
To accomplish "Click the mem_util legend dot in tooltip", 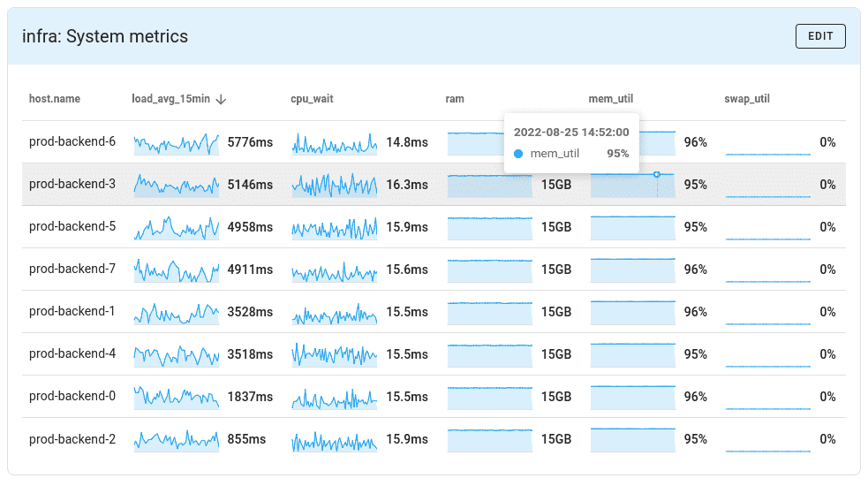I will click(x=518, y=154).
